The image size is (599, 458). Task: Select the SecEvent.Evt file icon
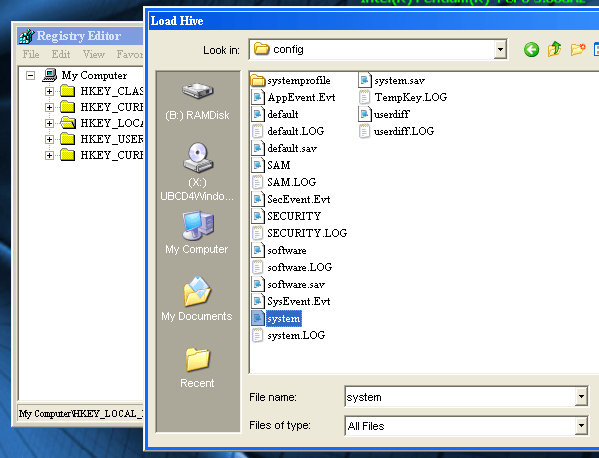coord(258,199)
